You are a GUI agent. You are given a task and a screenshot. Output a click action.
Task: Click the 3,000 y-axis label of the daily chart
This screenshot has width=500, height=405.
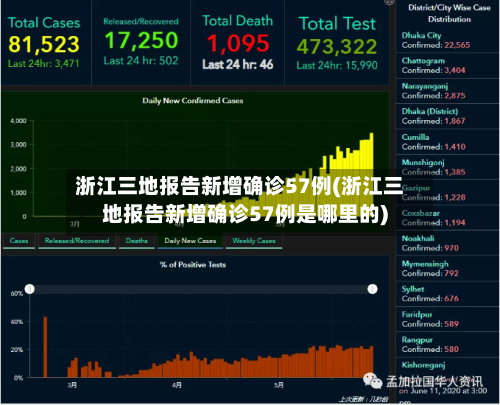[19, 145]
